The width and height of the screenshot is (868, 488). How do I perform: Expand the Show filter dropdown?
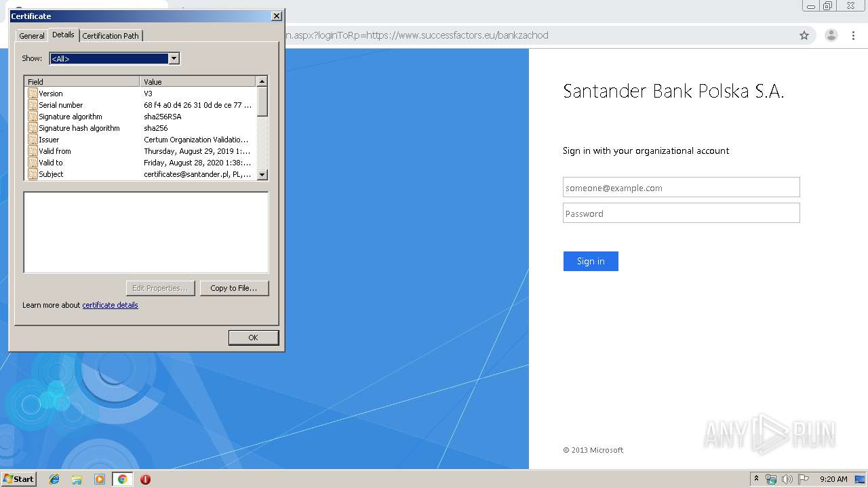tap(174, 58)
